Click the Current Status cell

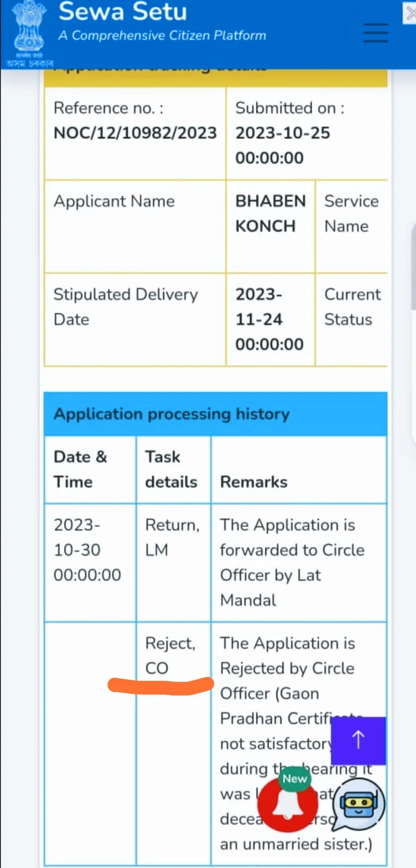click(352, 307)
